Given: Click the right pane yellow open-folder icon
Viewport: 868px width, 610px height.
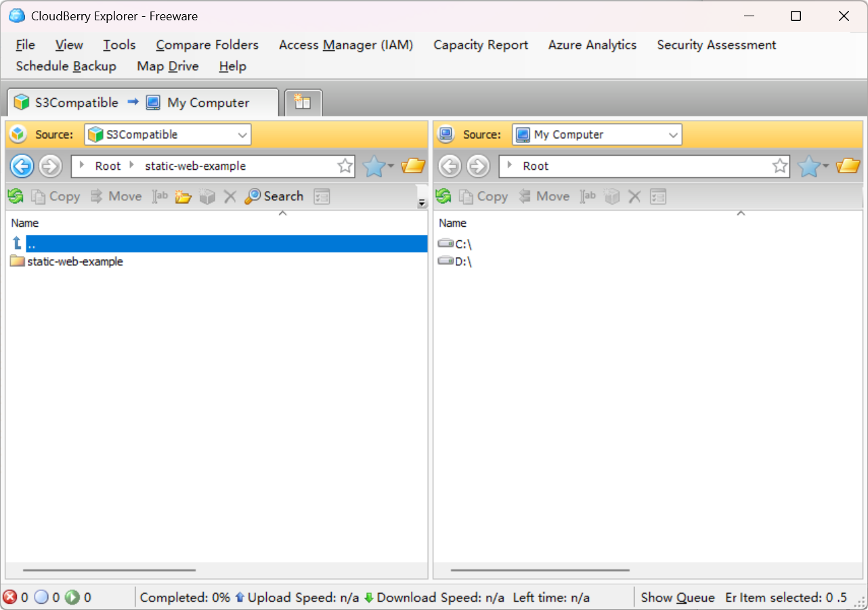Looking at the screenshot, I should [x=848, y=166].
